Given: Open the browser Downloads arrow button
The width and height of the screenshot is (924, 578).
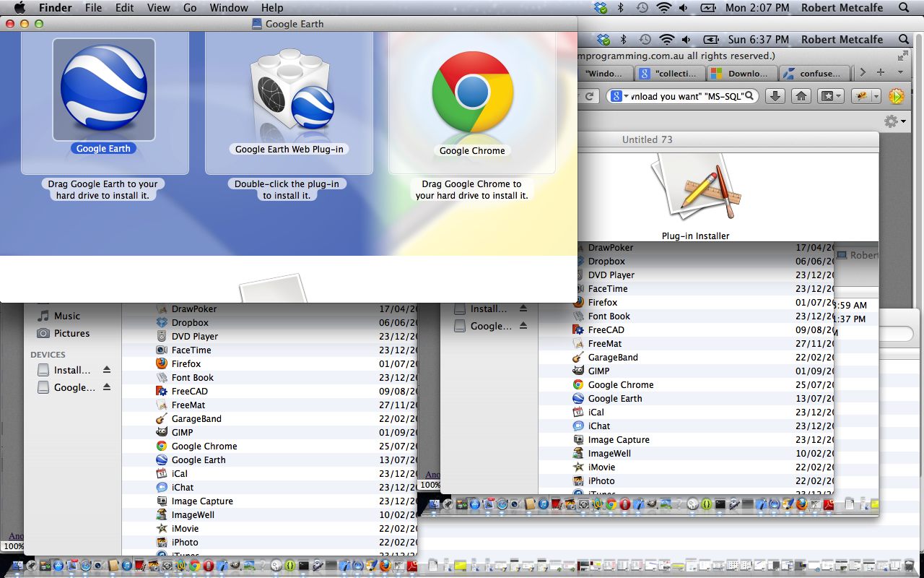Looking at the screenshot, I should (x=775, y=96).
